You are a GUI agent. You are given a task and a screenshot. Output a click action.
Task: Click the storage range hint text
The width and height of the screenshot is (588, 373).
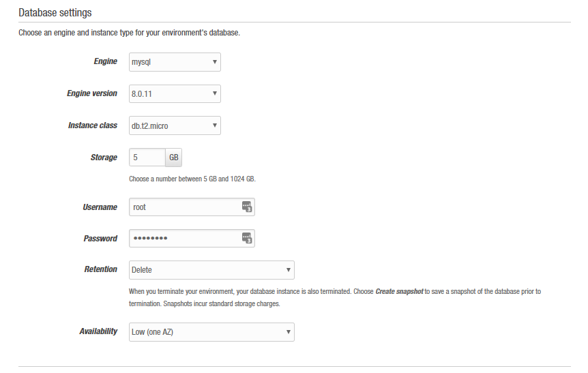tap(192, 179)
